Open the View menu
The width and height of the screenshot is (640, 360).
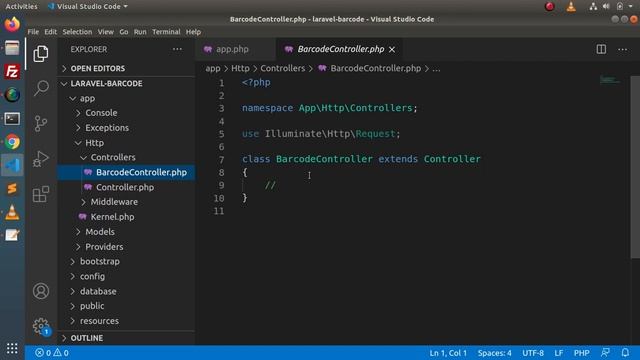105,32
